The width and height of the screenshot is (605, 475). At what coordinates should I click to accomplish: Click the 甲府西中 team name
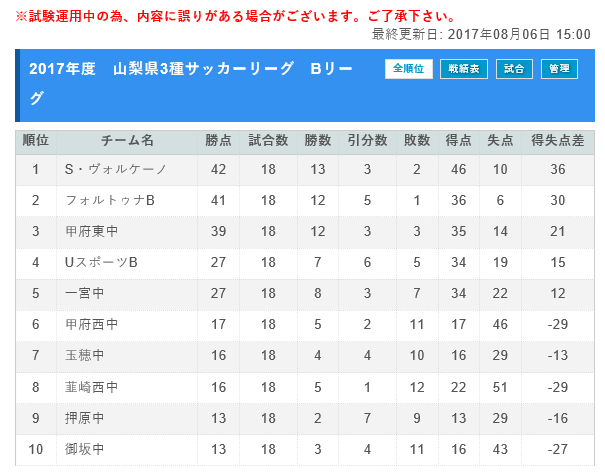point(91,324)
